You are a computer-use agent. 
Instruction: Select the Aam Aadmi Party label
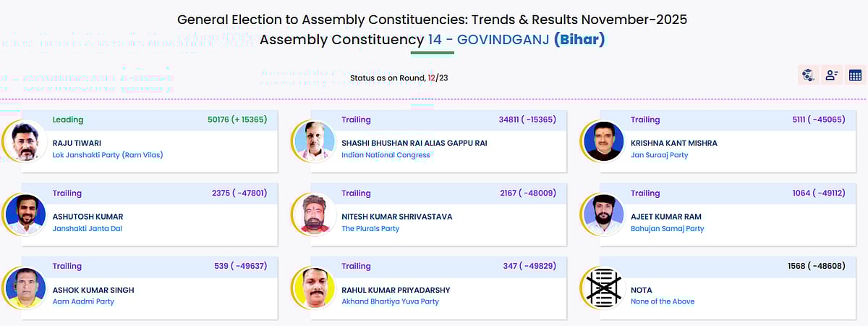pyautogui.click(x=83, y=301)
